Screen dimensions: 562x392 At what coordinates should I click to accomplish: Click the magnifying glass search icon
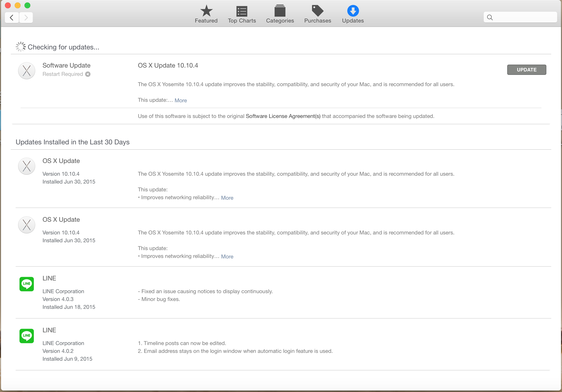click(490, 18)
